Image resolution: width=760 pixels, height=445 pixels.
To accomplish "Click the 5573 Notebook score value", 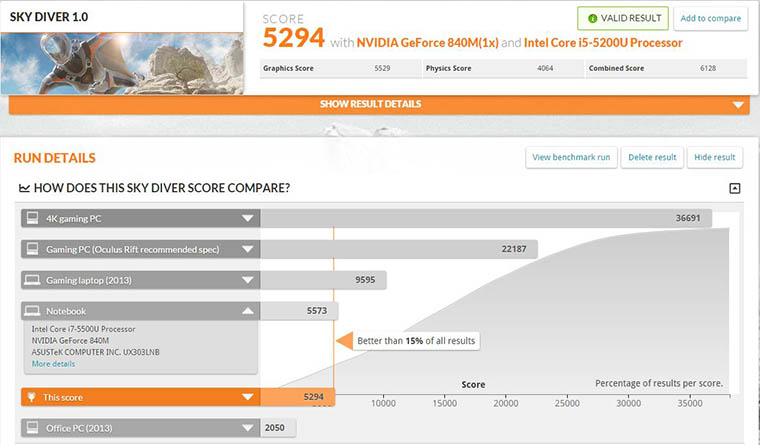I will point(317,311).
